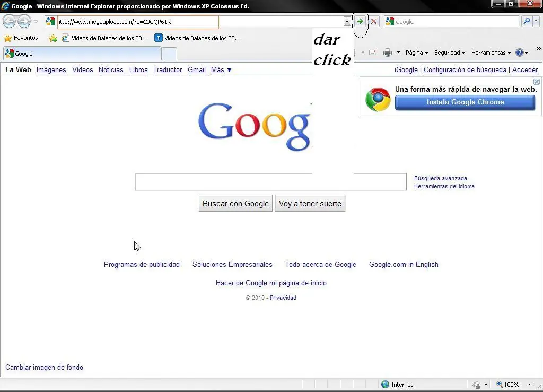Image resolution: width=543 pixels, height=392 pixels.
Task: Go forward with the Forward arrow
Action: (24, 21)
